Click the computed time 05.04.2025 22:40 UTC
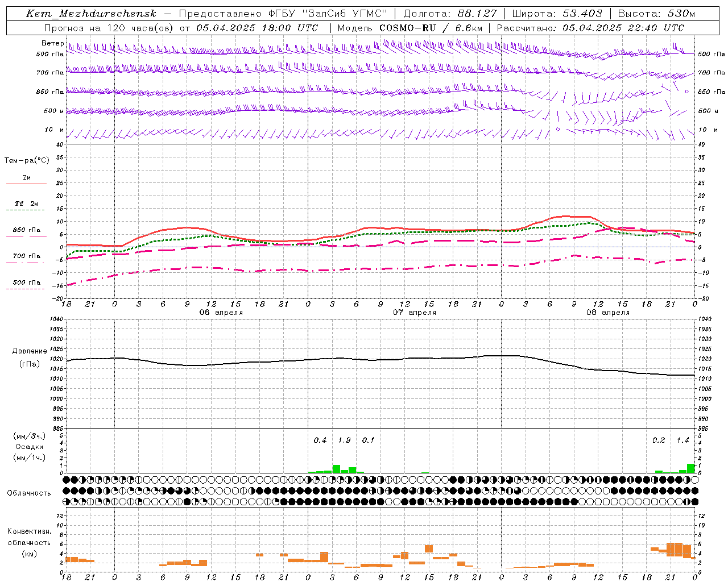Image resolution: width=728 pixels, height=582 pixels. coord(623,28)
